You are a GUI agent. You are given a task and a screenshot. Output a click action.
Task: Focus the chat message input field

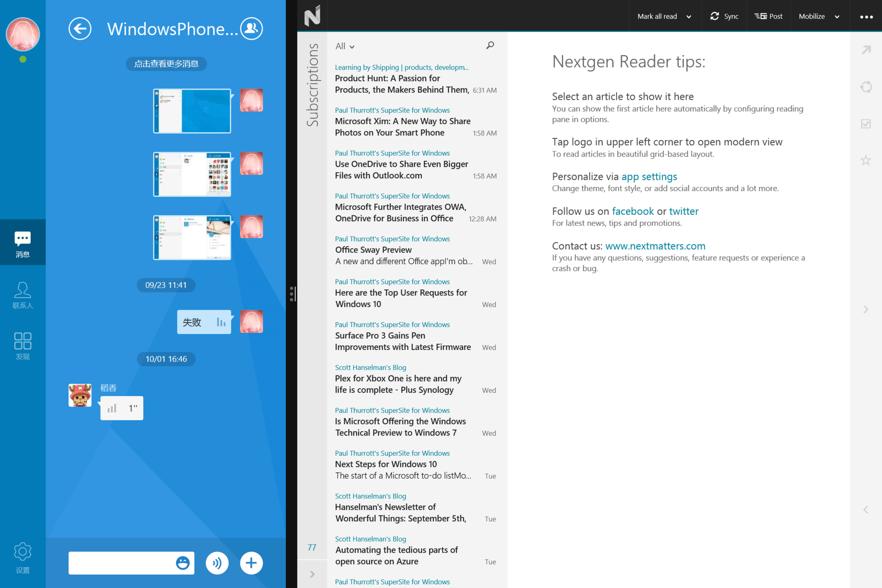[x=121, y=563]
